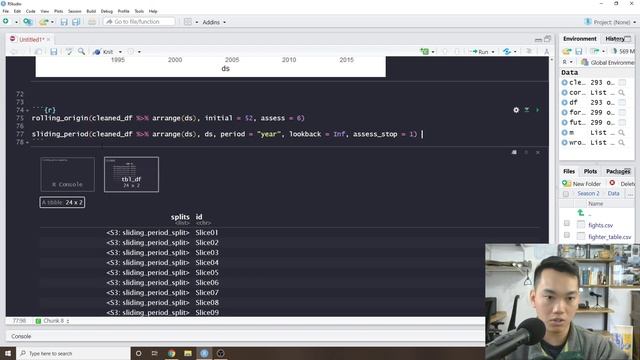Switch to the Environment tab

coord(580,38)
